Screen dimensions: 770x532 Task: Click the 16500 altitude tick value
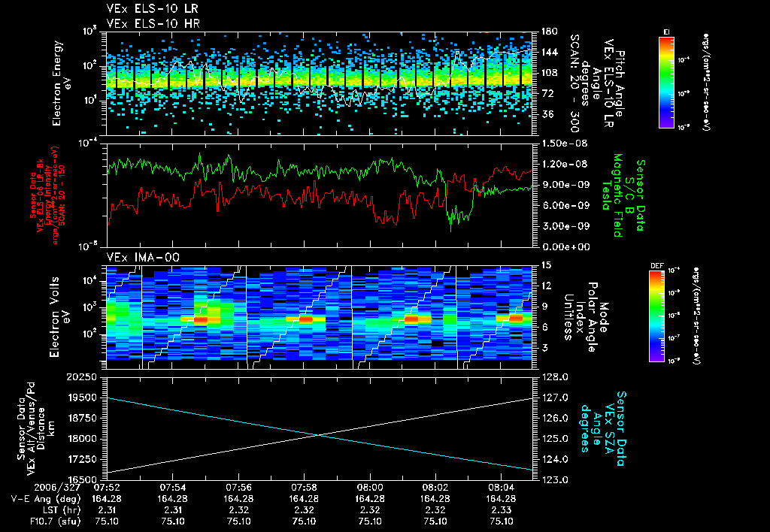82,479
